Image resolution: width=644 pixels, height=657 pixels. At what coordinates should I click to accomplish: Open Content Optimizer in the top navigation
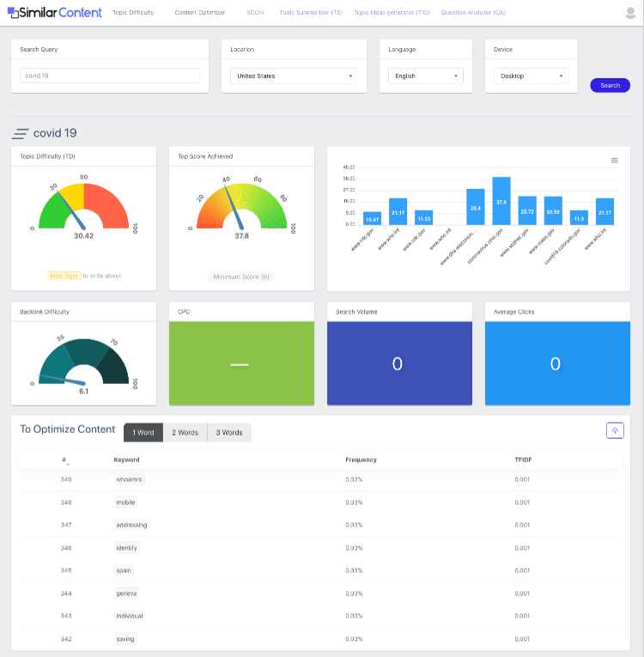point(200,13)
